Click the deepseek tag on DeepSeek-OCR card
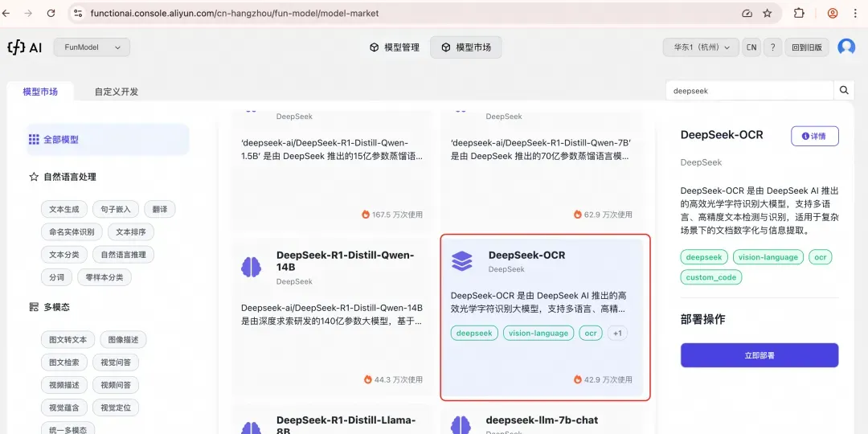868x434 pixels. click(474, 334)
